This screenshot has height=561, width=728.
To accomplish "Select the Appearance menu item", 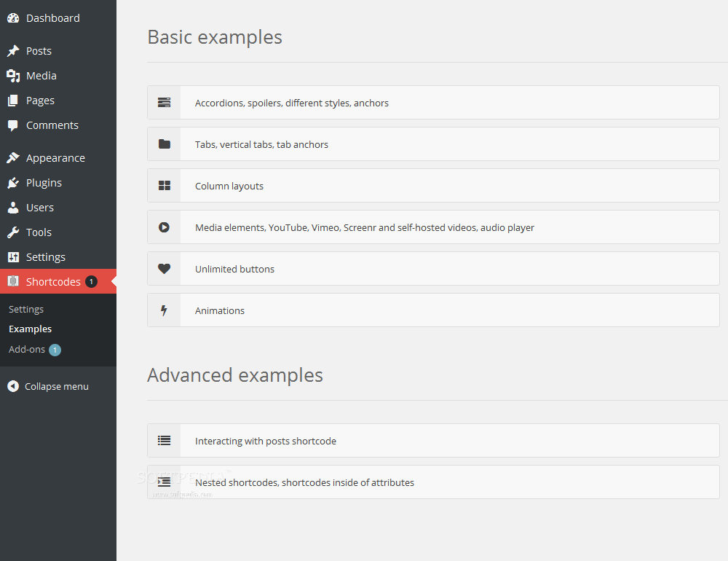I will (x=55, y=158).
